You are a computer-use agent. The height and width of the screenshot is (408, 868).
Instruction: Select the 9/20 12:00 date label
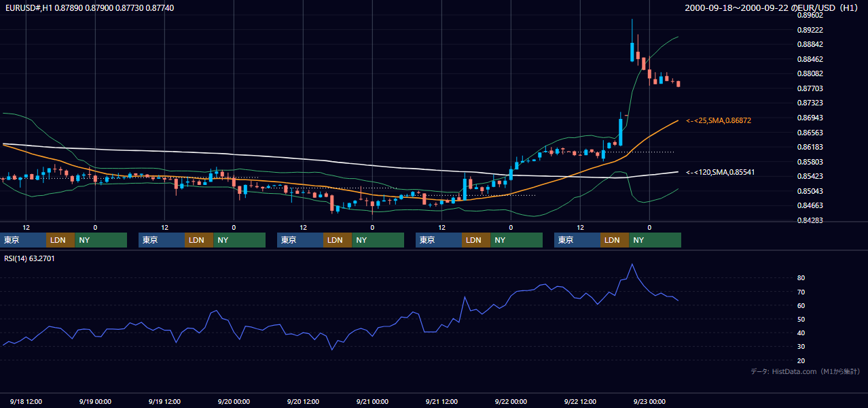[303, 402]
